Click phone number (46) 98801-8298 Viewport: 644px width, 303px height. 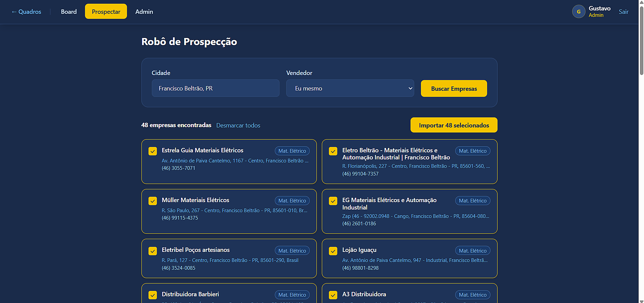(x=360, y=268)
